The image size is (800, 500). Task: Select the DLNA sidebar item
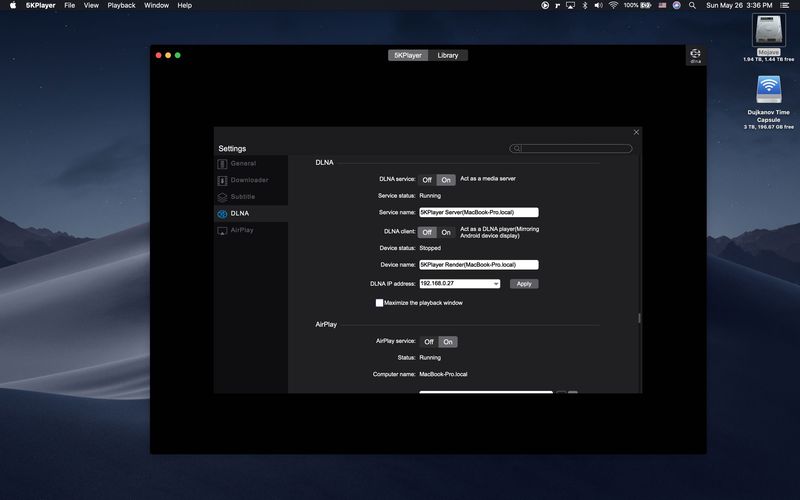[x=251, y=213]
